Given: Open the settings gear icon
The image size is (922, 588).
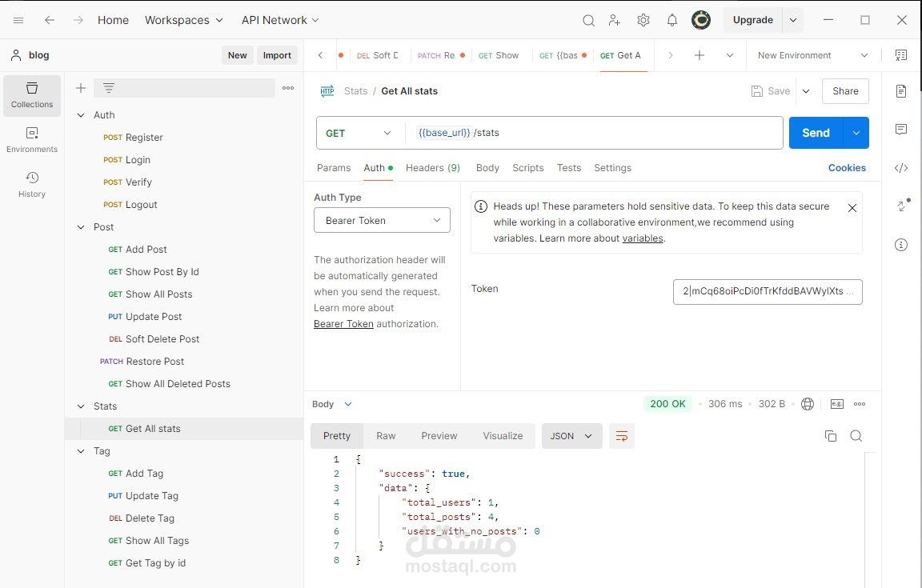Looking at the screenshot, I should (x=643, y=20).
